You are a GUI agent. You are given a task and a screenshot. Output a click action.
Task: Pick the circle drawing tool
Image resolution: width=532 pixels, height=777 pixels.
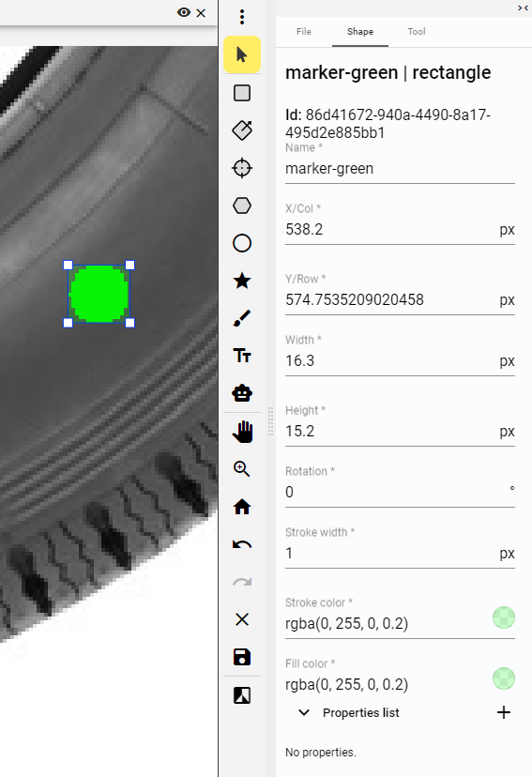(x=242, y=243)
